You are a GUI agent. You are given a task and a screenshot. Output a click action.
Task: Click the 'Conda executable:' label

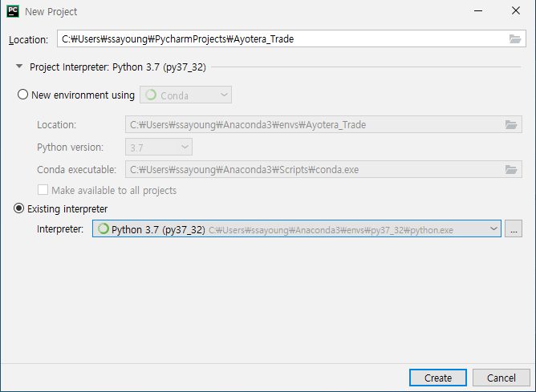pos(76,170)
